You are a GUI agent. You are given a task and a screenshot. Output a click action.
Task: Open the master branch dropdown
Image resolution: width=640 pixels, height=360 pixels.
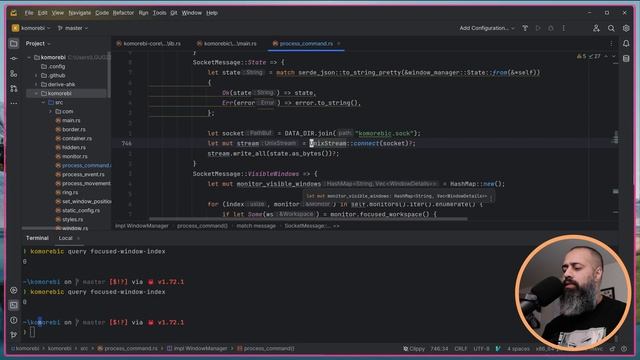[73, 28]
